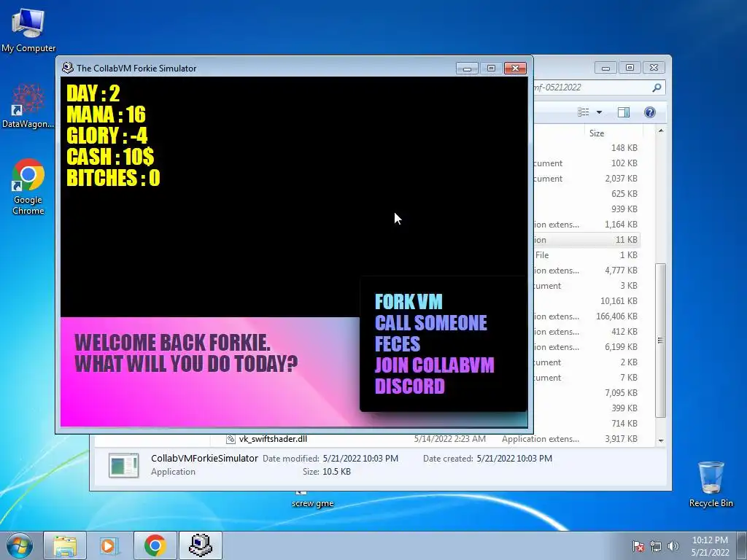Click Explorer vertical scrollbar thumb
Viewport: 747px width, 560px height.
(x=661, y=341)
